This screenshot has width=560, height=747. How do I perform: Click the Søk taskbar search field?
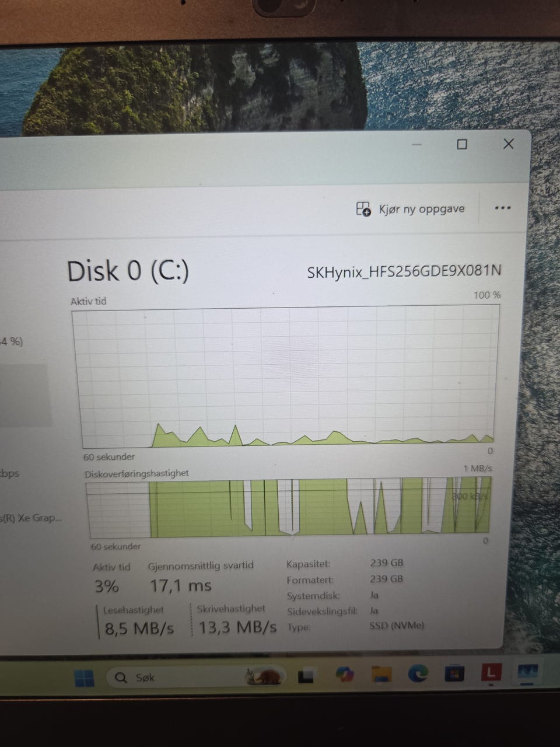195,677
